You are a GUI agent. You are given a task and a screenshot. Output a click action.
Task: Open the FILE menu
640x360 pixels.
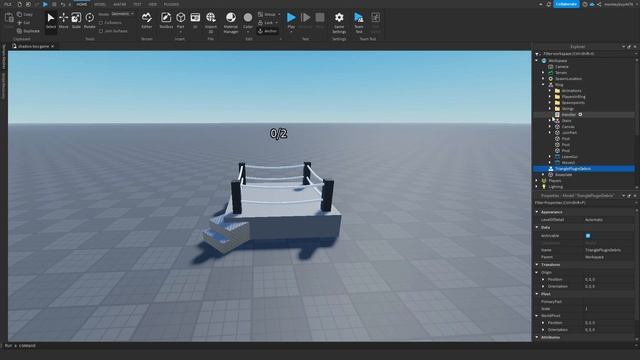coord(7,4)
